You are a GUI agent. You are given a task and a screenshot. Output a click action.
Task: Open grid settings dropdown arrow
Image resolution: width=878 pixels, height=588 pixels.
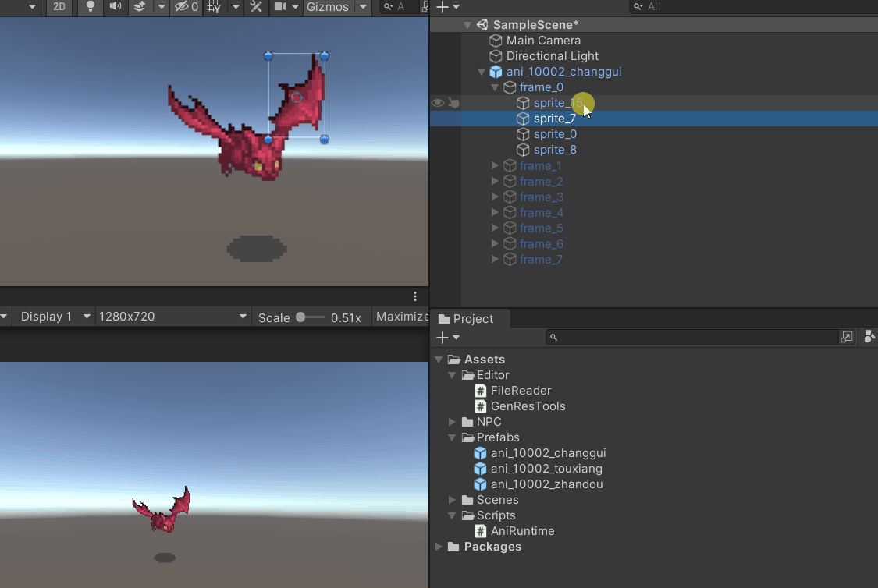click(236, 7)
